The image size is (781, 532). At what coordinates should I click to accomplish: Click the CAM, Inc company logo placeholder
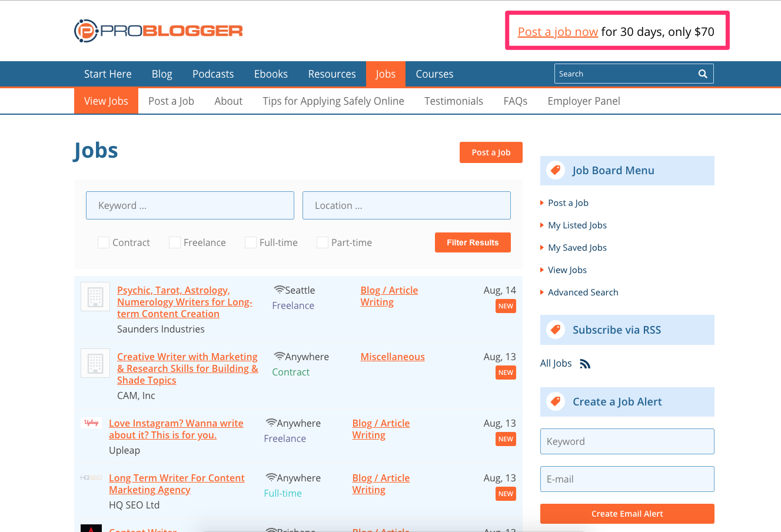click(x=95, y=363)
